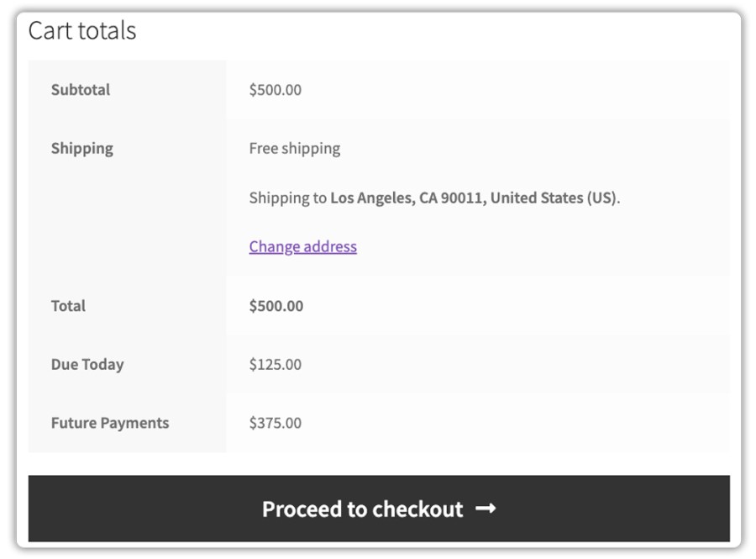This screenshot has width=756, height=559.
Task: Click the $125.00 due today amount
Action: [x=276, y=365]
